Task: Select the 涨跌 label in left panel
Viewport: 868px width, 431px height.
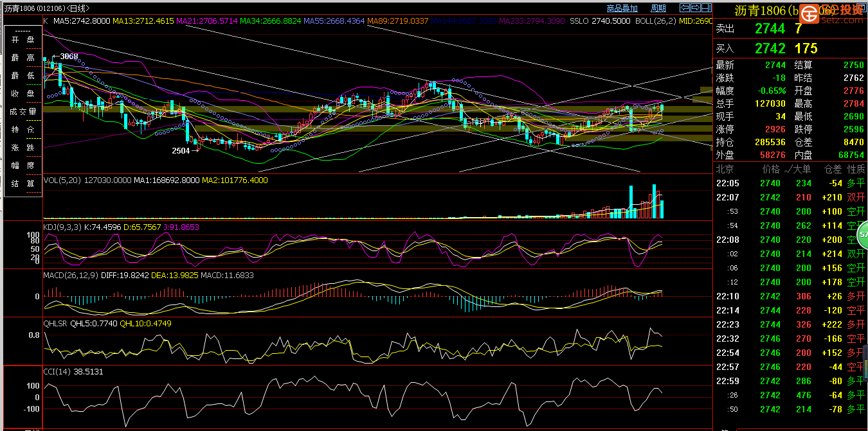Action: click(23, 148)
